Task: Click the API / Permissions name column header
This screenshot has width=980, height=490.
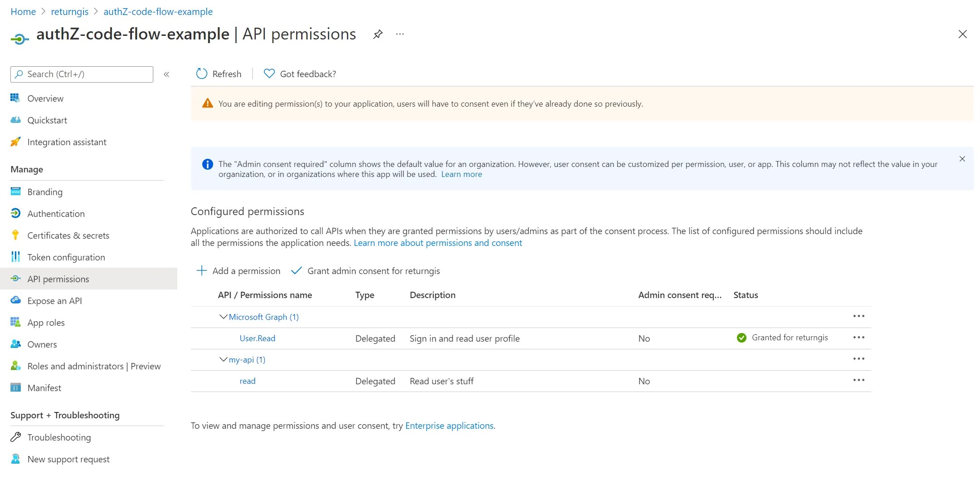Action: click(x=265, y=295)
